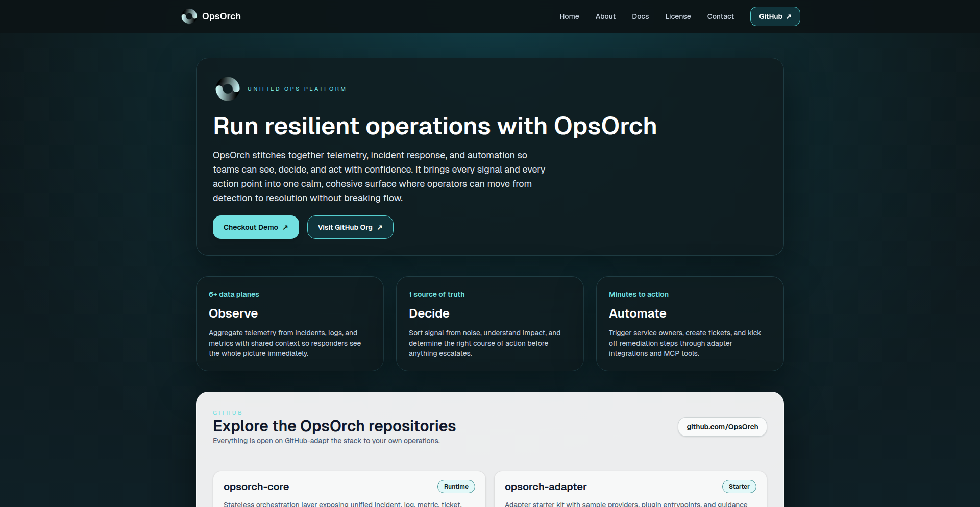Click the OpsOrch brand name in header
Screen dimensions: 980x507
pos(222,16)
